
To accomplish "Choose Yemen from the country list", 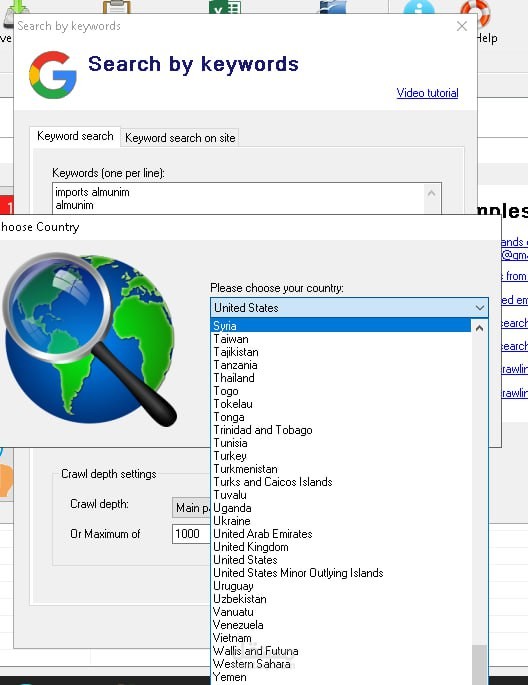I will coord(341,677).
